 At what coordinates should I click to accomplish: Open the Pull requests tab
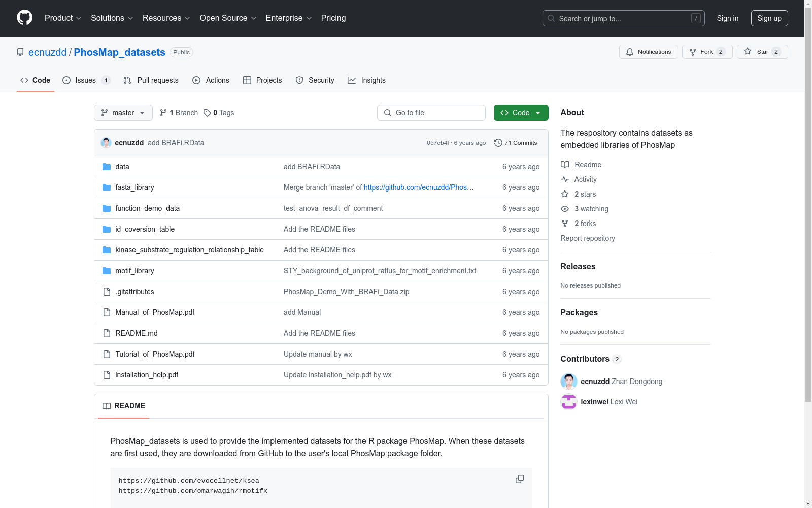pyautogui.click(x=151, y=80)
